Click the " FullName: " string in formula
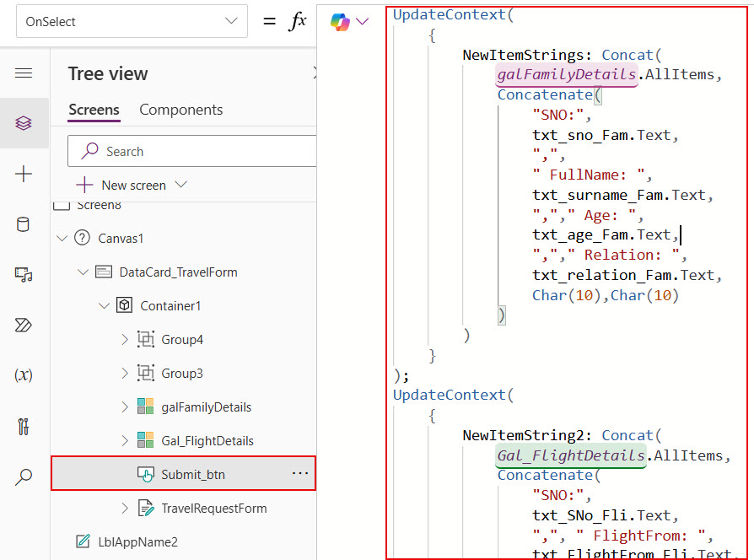 588,175
